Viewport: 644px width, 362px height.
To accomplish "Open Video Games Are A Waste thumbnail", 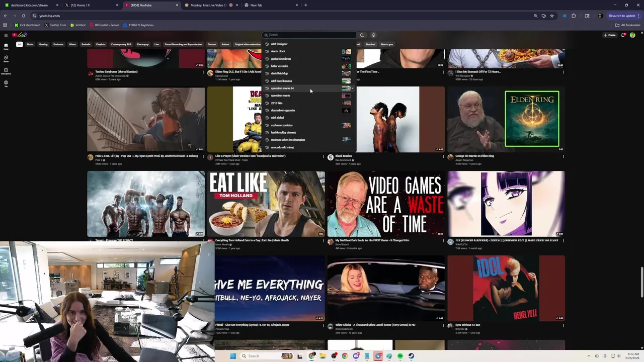I will pyautogui.click(x=386, y=204).
